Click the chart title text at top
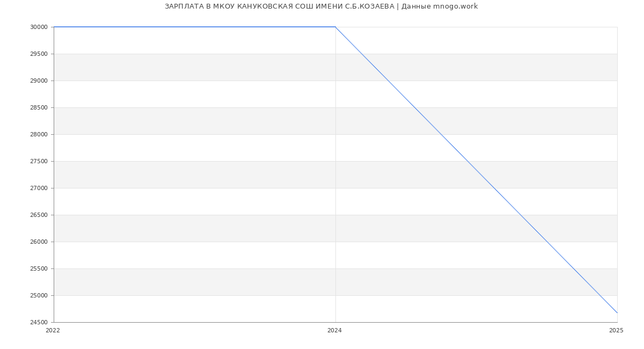The height and width of the screenshot is (349, 644). click(321, 6)
